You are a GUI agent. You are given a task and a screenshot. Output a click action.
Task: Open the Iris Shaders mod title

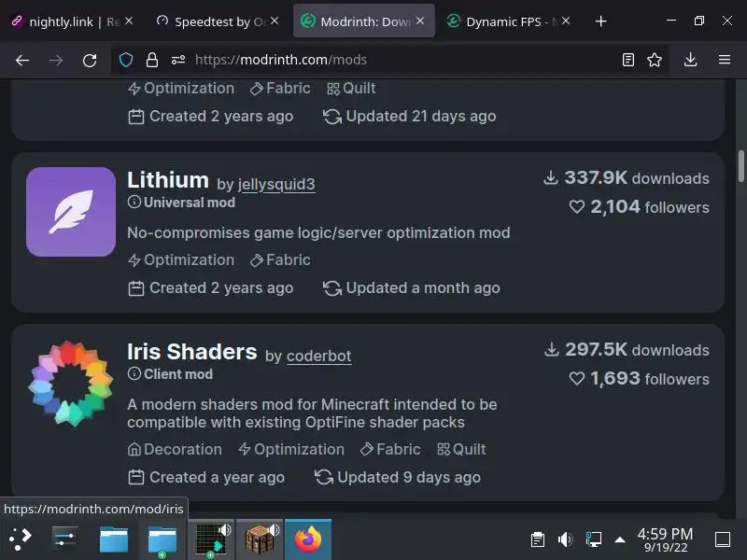pos(192,352)
